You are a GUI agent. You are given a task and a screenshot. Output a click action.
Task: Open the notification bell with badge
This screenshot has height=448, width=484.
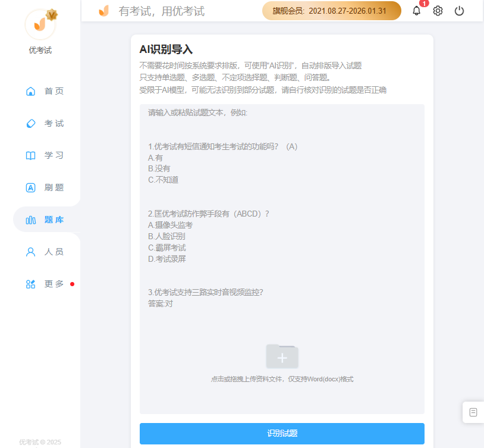[417, 11]
